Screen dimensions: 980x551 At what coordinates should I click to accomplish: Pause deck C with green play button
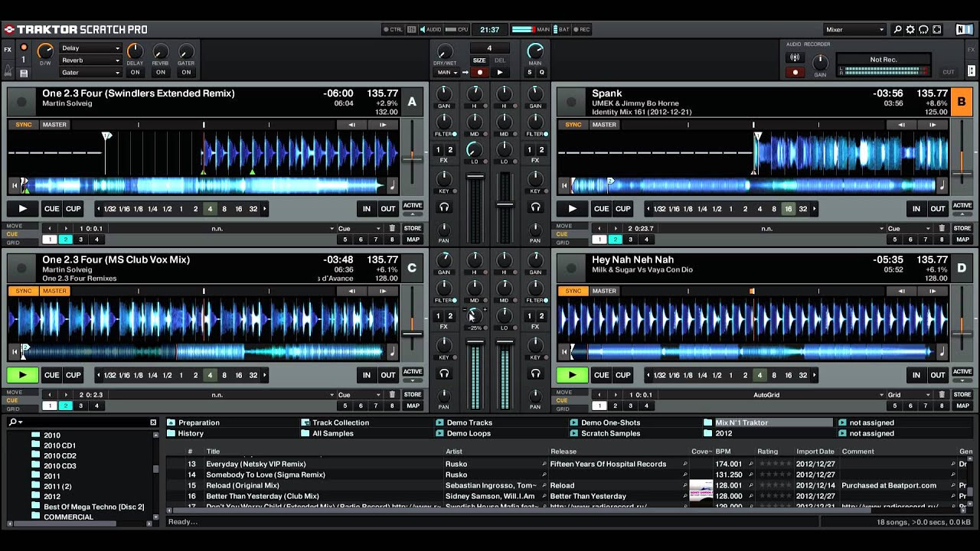[23, 375]
